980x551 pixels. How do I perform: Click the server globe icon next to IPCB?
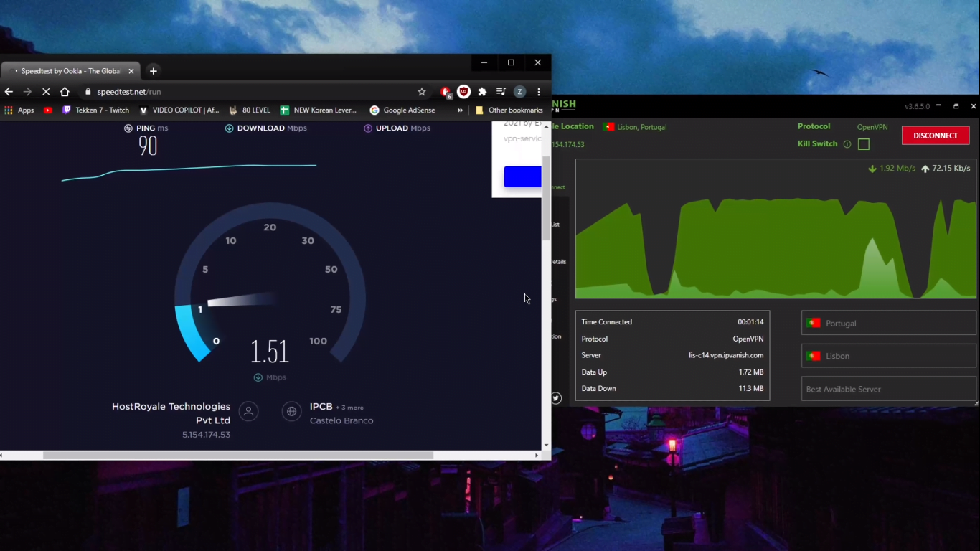coord(292,411)
